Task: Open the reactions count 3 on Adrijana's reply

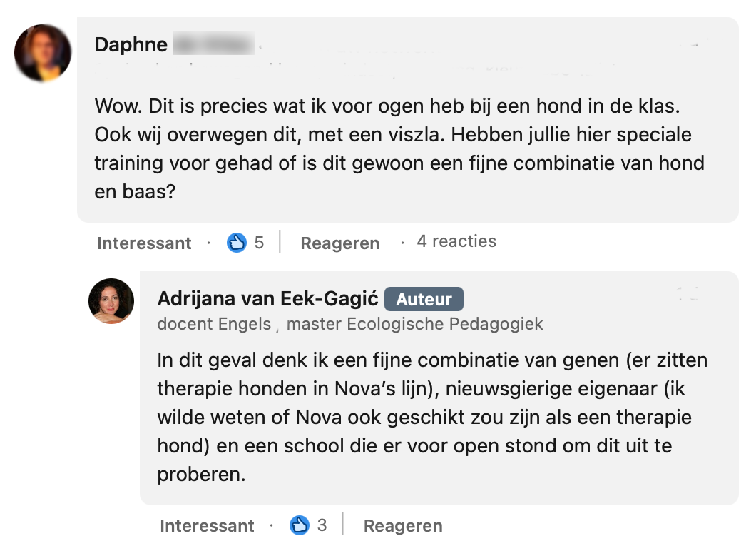Action: tap(322, 525)
